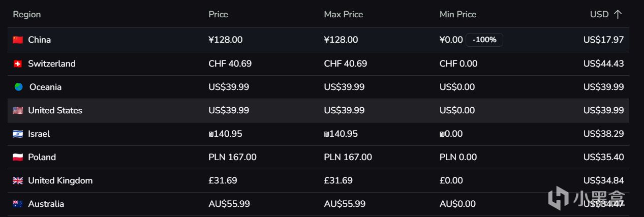Click the Israel flag icon

[x=18, y=134]
